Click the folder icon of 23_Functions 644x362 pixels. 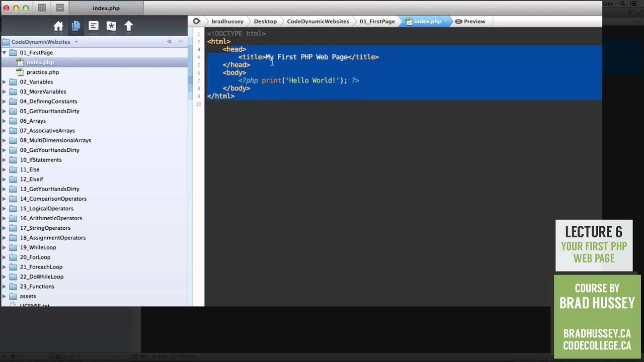(x=13, y=287)
